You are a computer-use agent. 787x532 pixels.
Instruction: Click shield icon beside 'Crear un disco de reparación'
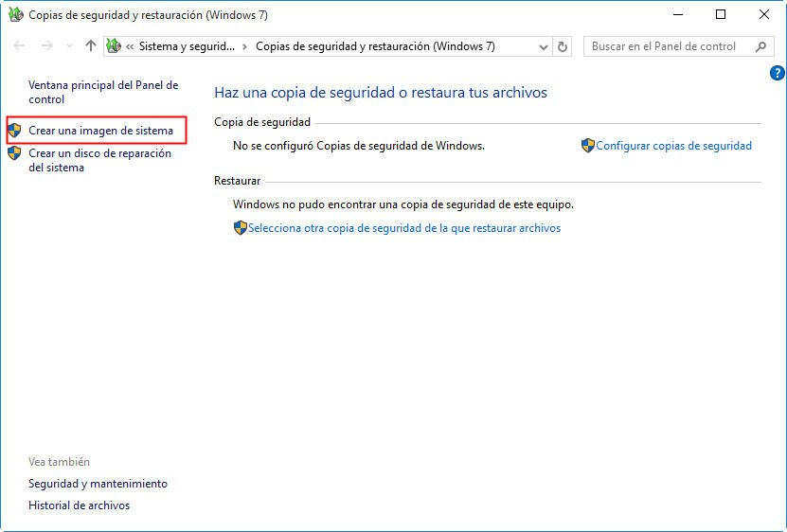click(x=14, y=153)
